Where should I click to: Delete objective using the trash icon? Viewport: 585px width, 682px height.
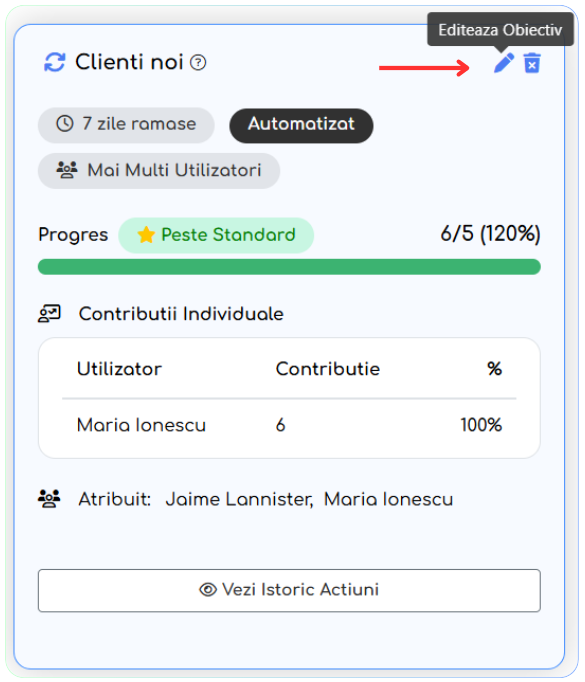[x=532, y=63]
